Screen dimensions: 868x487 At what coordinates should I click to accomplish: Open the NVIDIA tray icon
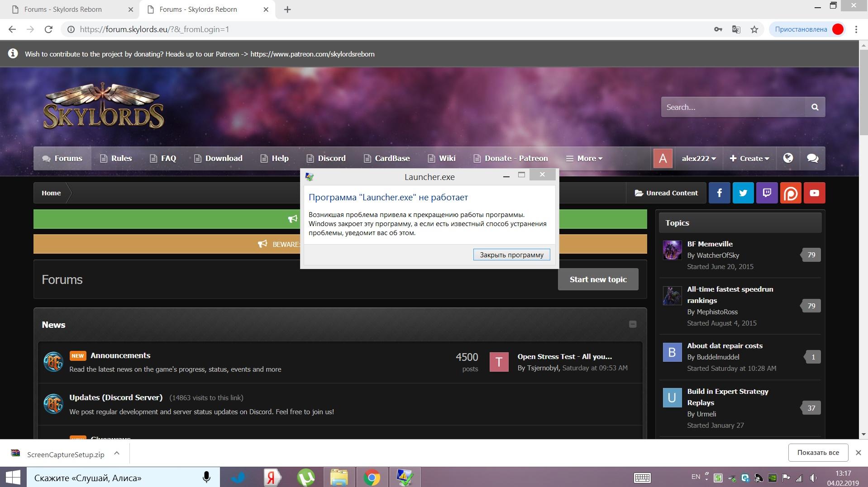[773, 478]
